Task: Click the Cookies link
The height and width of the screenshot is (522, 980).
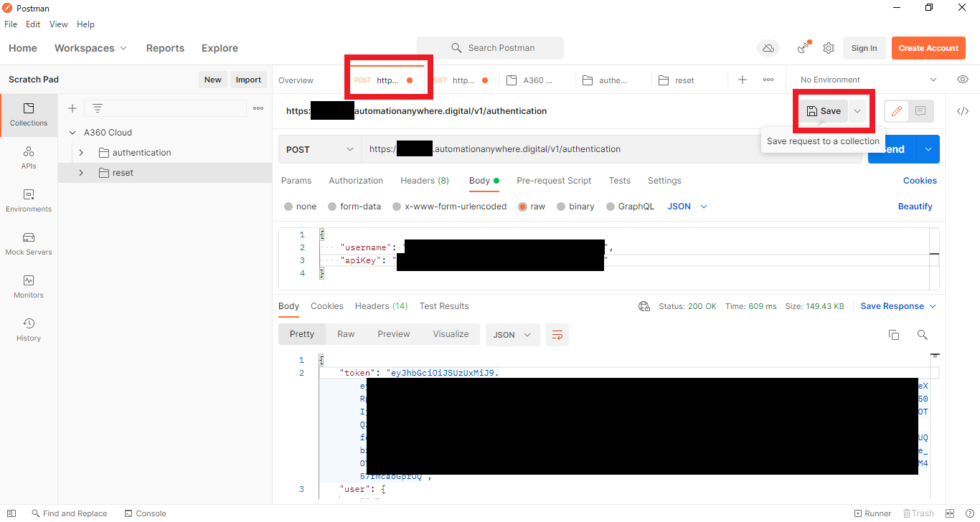Action: [x=920, y=181]
